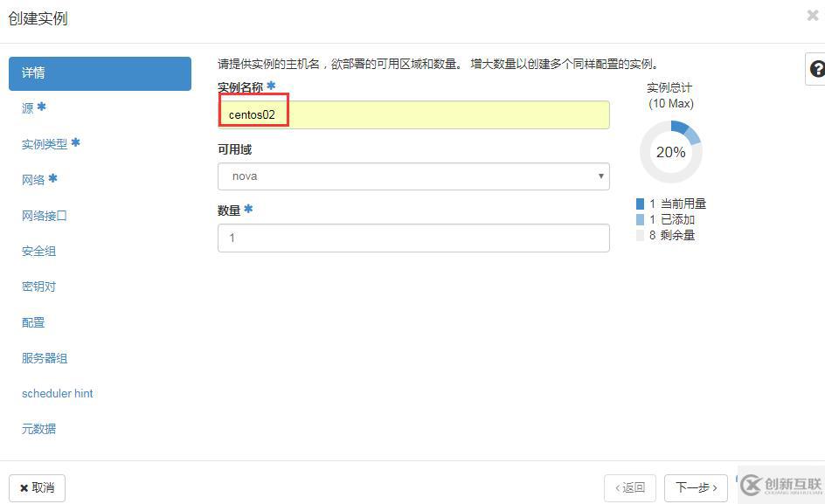Viewport: 825px width, 504px height.
Task: Click the 20% instance quota donut chart
Action: click(x=671, y=152)
